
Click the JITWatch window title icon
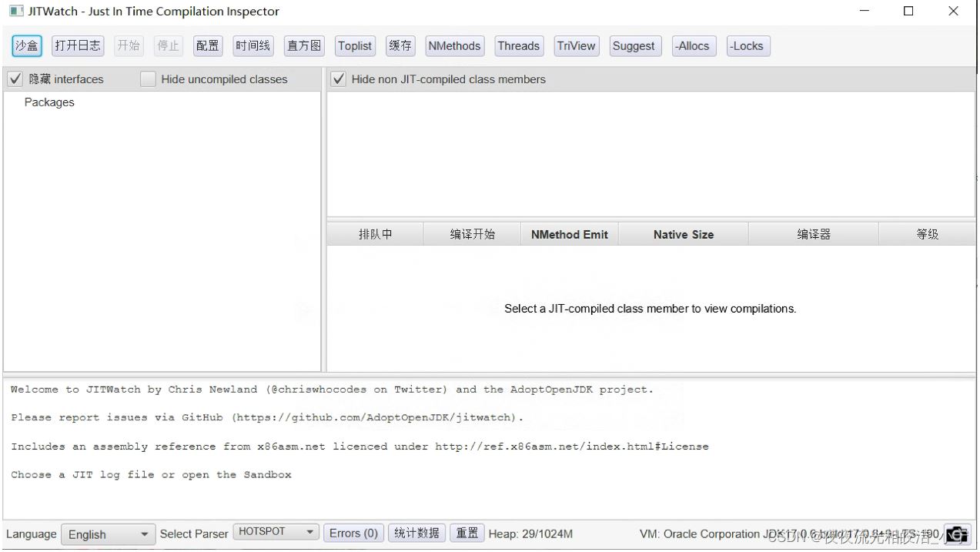16,12
